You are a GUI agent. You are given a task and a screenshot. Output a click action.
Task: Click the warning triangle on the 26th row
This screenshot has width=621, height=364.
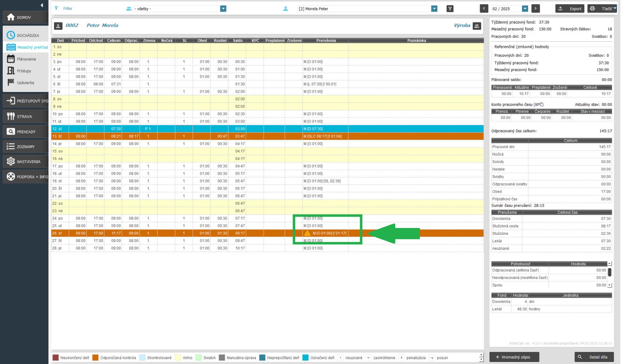point(307,233)
